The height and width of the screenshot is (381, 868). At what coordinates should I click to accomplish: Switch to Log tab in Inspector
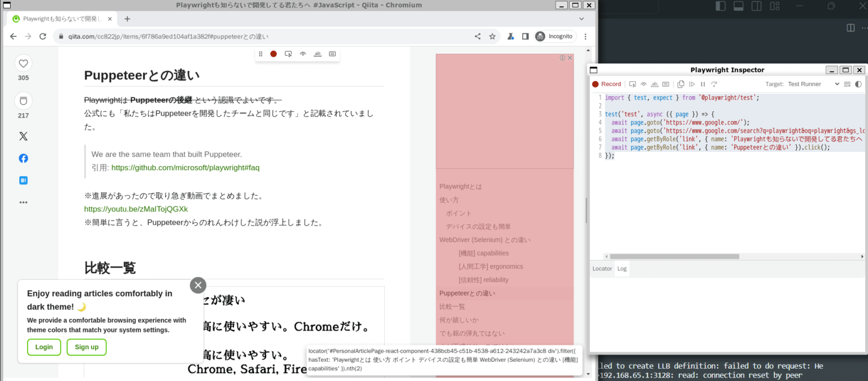tap(622, 269)
